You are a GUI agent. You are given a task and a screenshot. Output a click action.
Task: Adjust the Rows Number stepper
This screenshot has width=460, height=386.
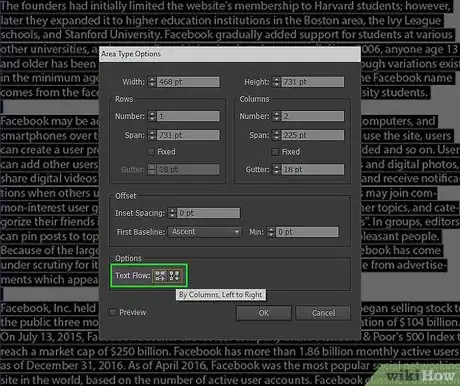pos(152,116)
